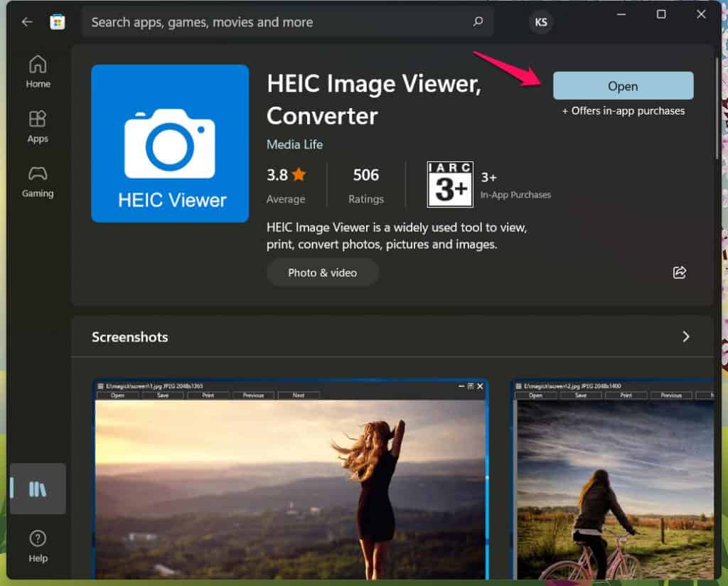The image size is (728, 586).
Task: Go back using the back arrow
Action: tap(27, 22)
